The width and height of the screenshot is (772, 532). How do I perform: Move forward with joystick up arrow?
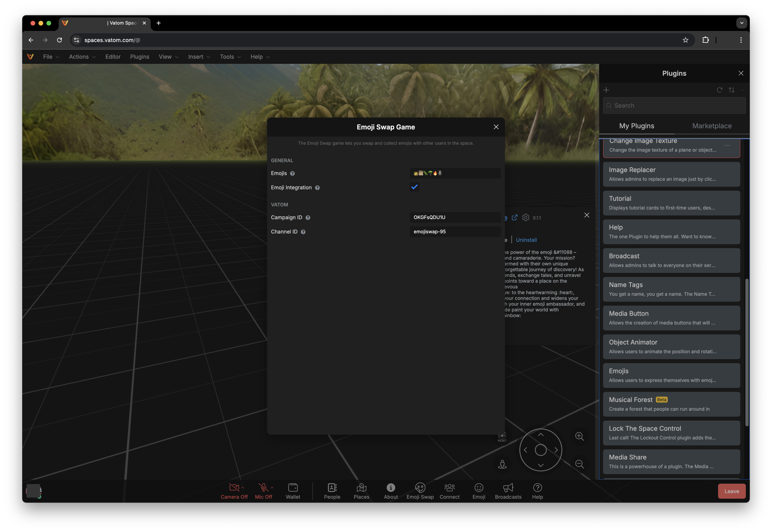(x=541, y=435)
